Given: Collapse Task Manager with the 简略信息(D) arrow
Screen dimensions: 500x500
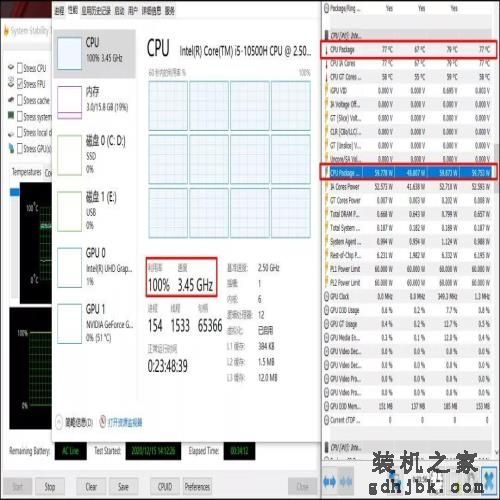Looking at the screenshot, I should pyautogui.click(x=59, y=422).
